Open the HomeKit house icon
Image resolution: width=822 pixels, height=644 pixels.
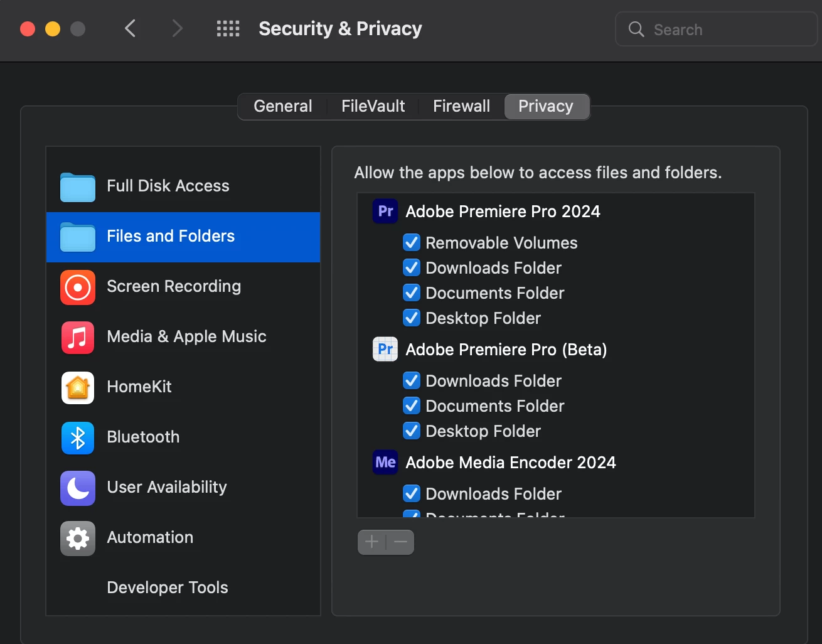pos(78,388)
